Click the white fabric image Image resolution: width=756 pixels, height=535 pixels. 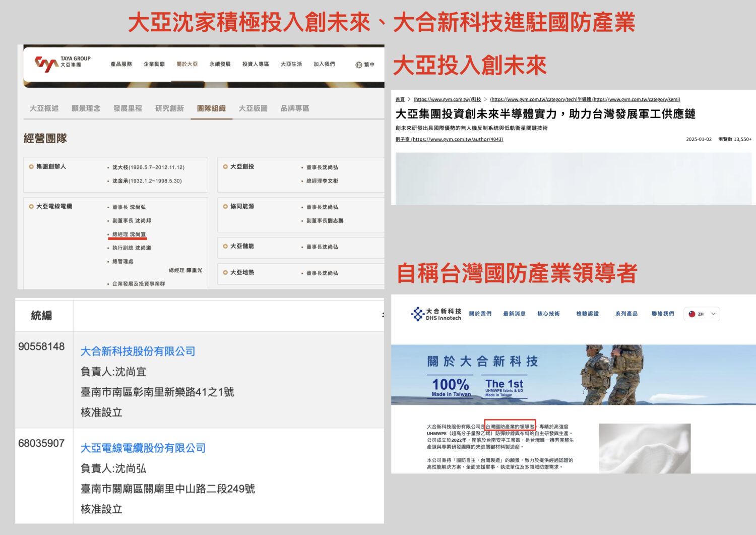click(645, 448)
